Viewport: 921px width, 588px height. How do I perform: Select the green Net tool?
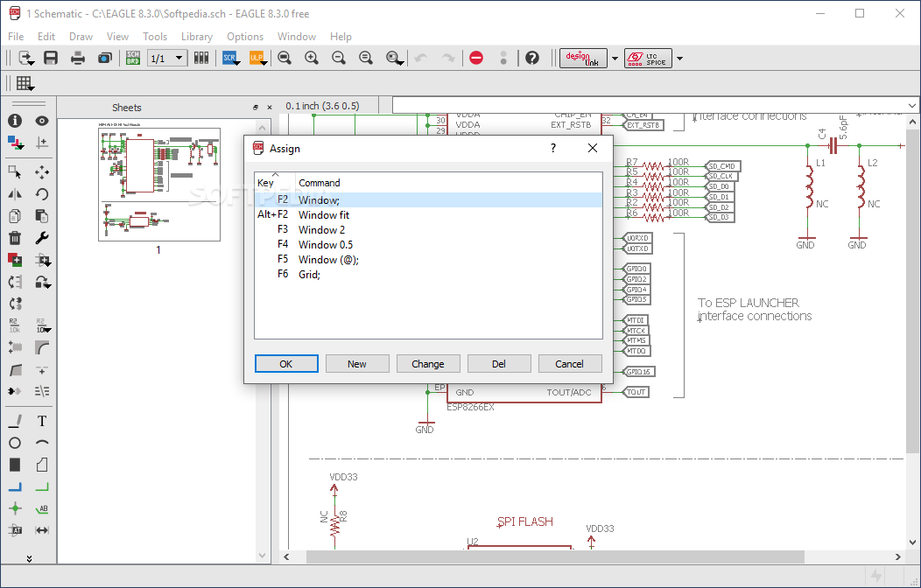(42, 486)
